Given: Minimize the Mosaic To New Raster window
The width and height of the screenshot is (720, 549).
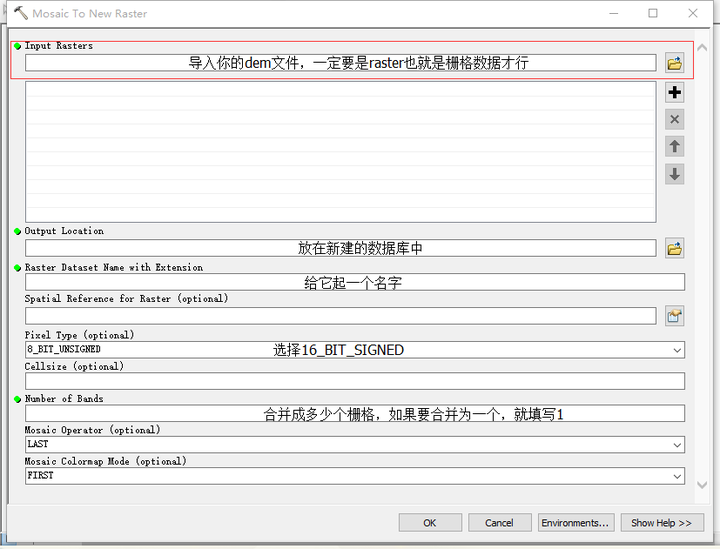Looking at the screenshot, I should [613, 13].
